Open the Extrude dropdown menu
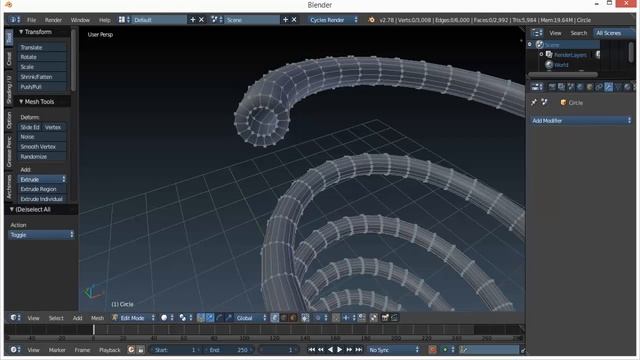This screenshot has height=360, width=640. tap(42, 179)
